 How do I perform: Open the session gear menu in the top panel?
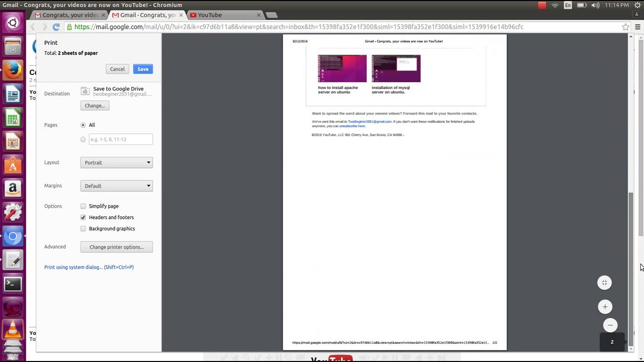point(637,5)
